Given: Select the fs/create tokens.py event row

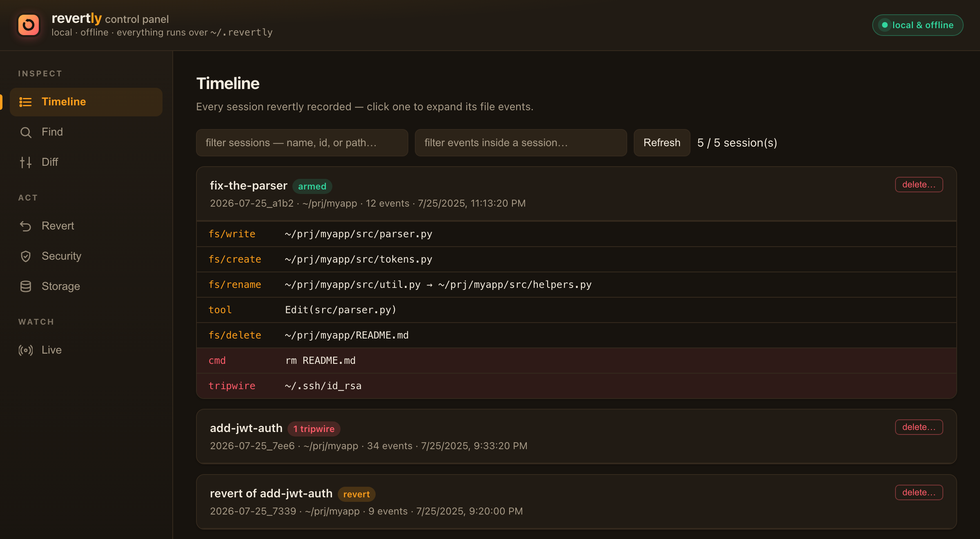Looking at the screenshot, I should [576, 260].
